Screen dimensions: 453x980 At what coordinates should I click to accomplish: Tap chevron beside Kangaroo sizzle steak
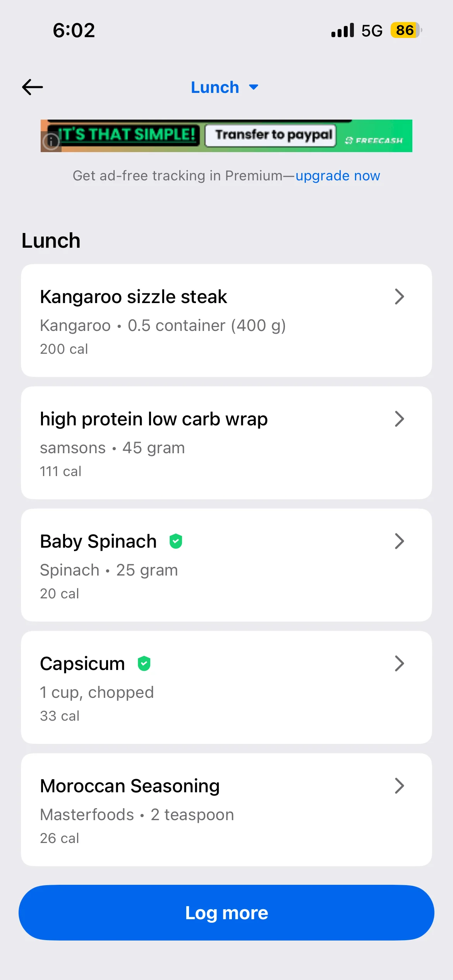[x=399, y=297]
